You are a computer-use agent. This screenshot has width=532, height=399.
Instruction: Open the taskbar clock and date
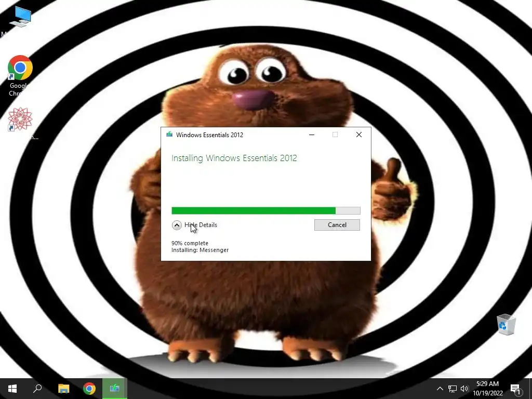(x=487, y=389)
